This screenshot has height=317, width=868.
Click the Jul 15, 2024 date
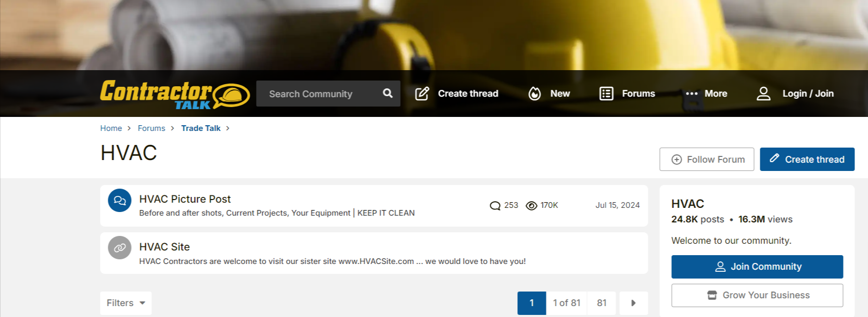pos(618,205)
